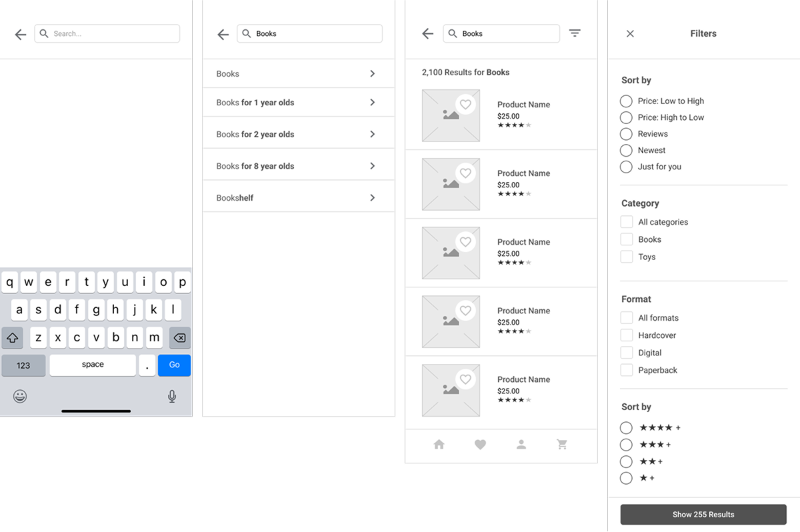Screen dimensions: 800x532
Task: Open Profile in bottom navigation bar
Action: (x=521, y=445)
